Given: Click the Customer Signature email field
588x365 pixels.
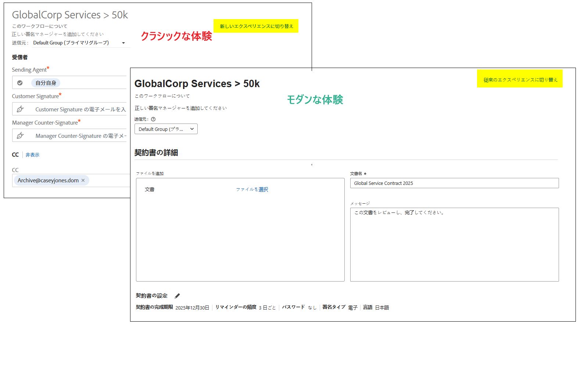Looking at the screenshot, I should coord(70,109).
